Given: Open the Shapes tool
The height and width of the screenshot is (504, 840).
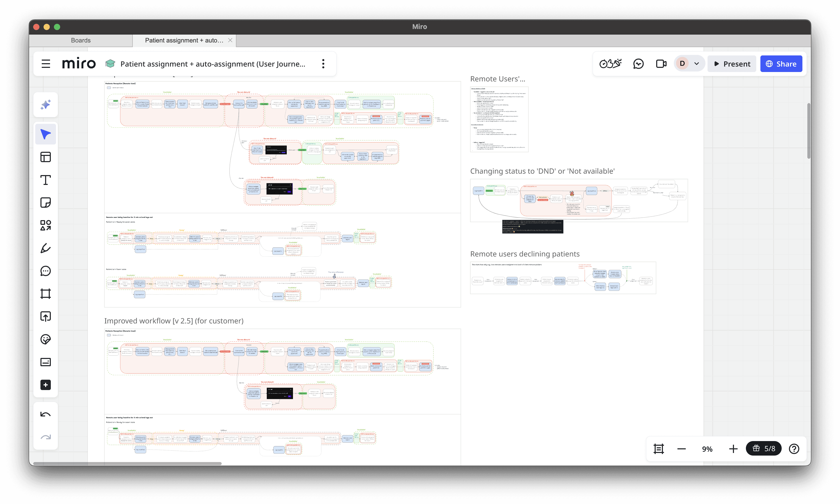Looking at the screenshot, I should [46, 226].
